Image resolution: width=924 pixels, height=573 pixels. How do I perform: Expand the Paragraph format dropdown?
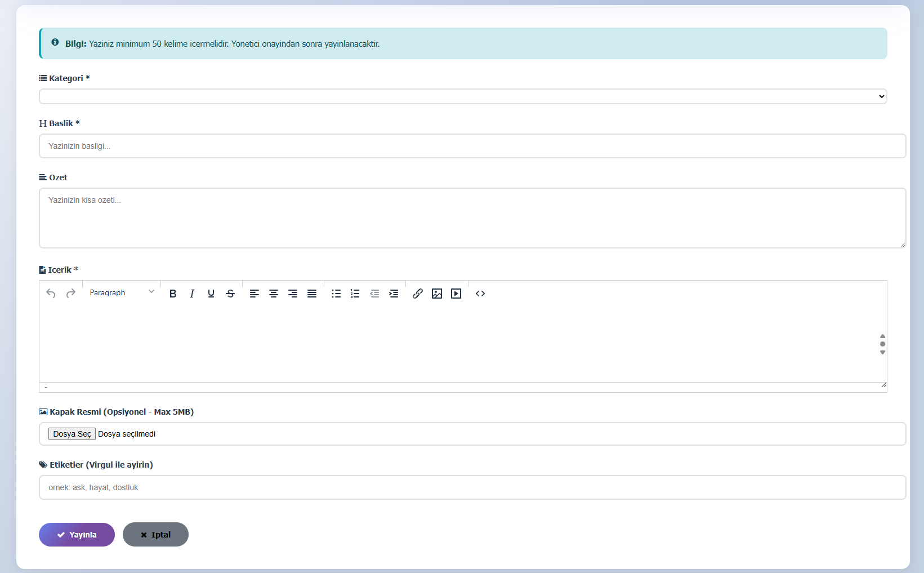click(x=122, y=292)
